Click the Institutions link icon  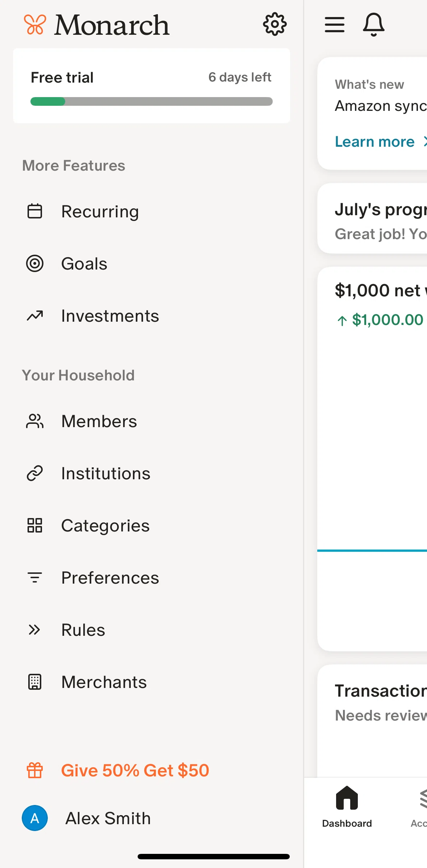point(35,473)
